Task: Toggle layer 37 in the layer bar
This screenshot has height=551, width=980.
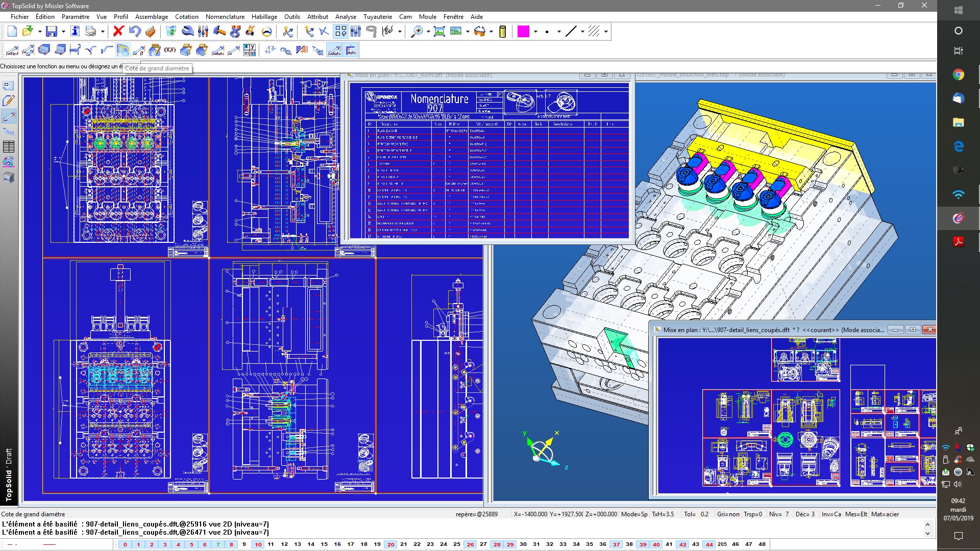Action: (x=617, y=544)
